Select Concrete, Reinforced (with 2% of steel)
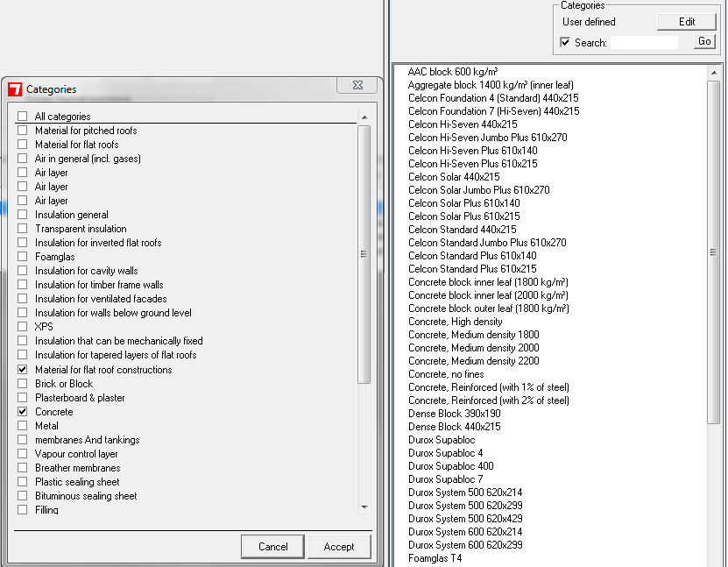Viewport: 728px width, 567px height. [489, 400]
